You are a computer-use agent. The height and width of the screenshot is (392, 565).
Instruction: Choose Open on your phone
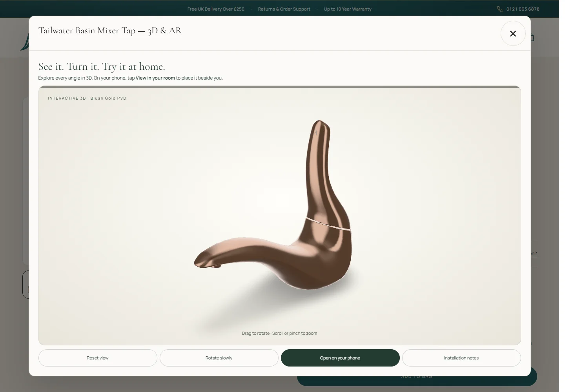tap(340, 358)
